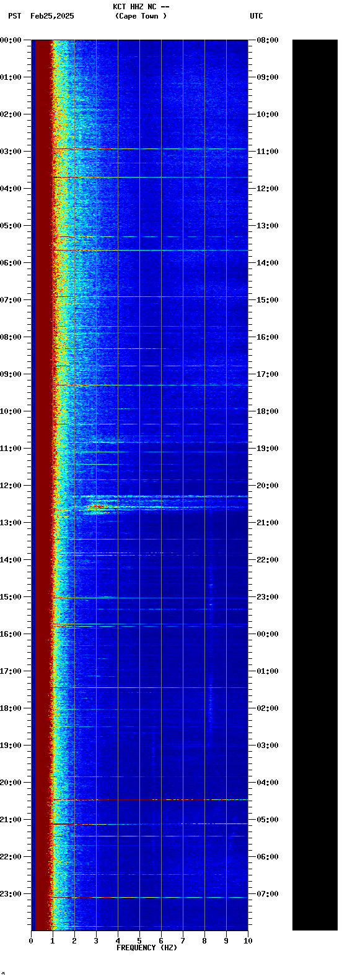This screenshot has height=980, width=342.
Task: Select the PST axis label '10:00'
Action: (x=11, y=411)
